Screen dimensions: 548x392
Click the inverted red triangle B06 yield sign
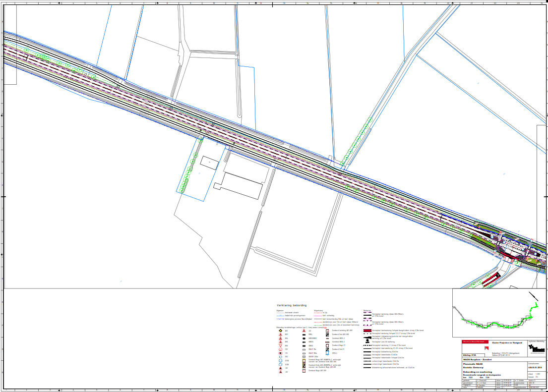(x=280, y=345)
